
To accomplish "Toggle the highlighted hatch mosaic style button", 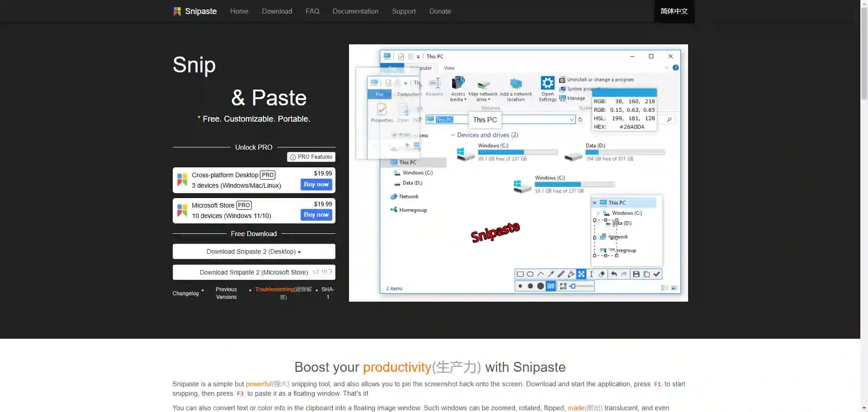I will (551, 286).
